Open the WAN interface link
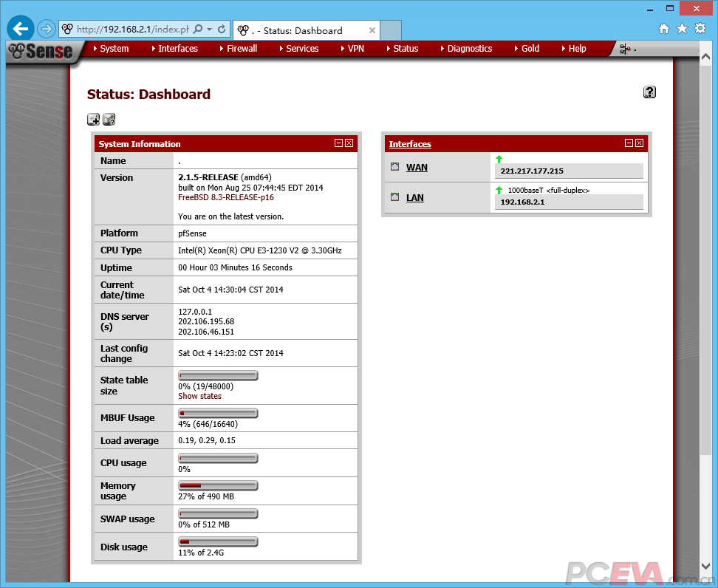The height and width of the screenshot is (588, 718). [x=417, y=168]
